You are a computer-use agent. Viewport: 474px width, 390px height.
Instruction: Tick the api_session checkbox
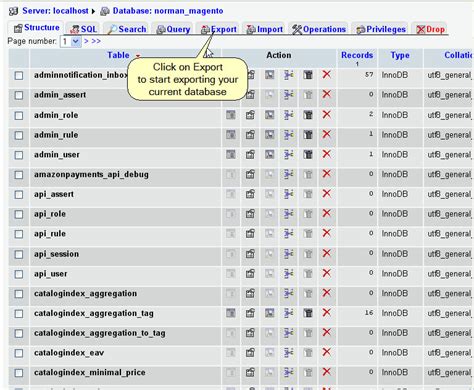pos(19,254)
